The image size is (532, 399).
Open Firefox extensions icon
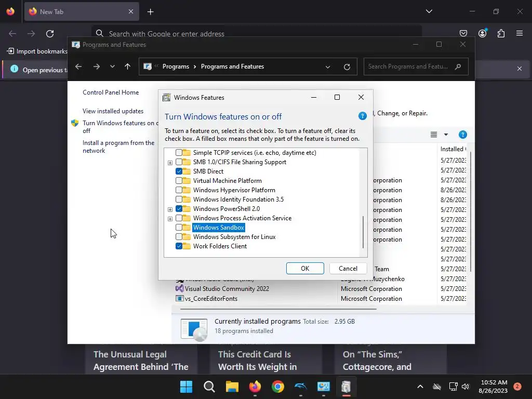coord(501,33)
